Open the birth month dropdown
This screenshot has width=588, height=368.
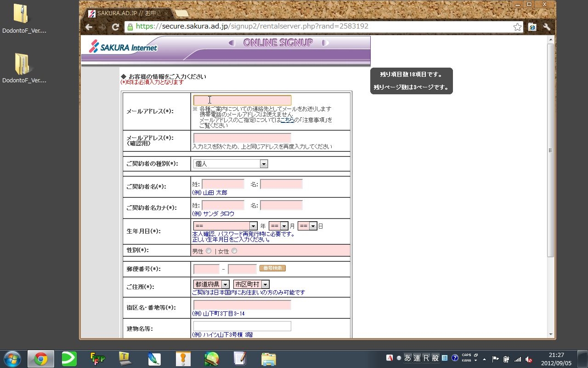tap(278, 226)
